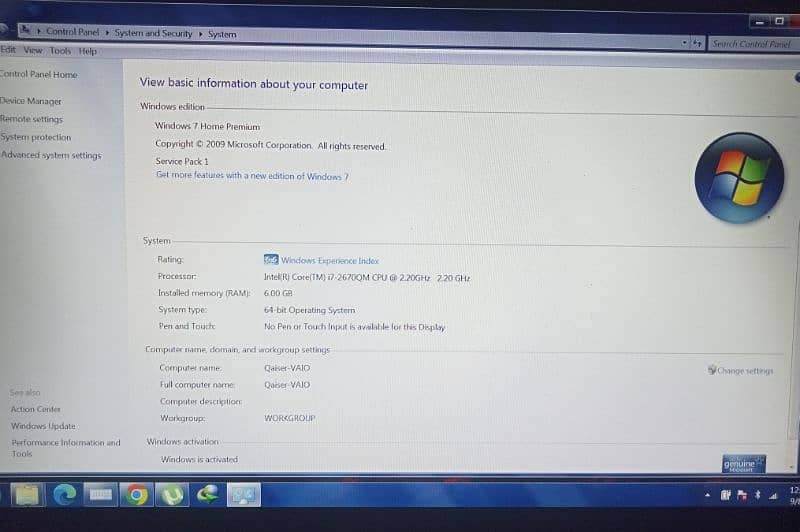Viewport: 800px width, 532px height.
Task: Click the taskbar clock
Action: tap(794, 496)
